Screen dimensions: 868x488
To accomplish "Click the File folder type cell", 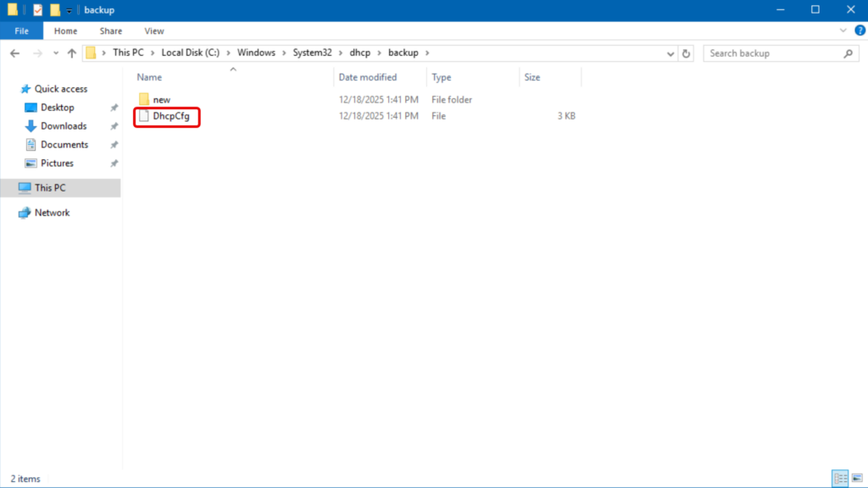I will [452, 100].
